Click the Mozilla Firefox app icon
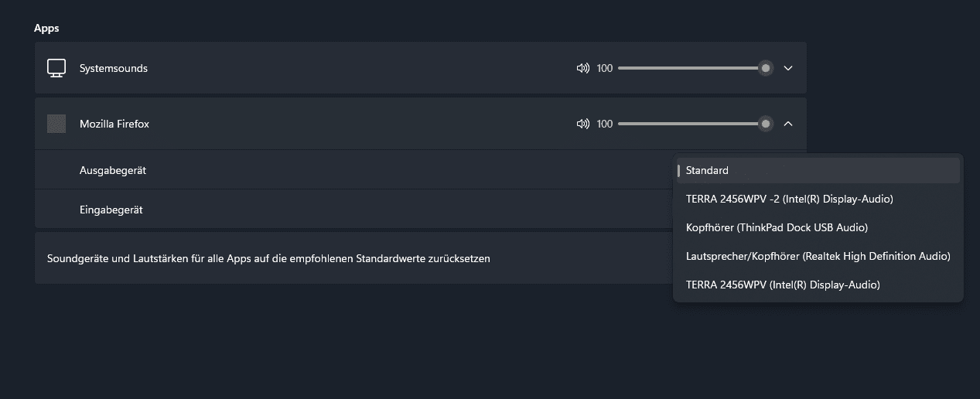Viewport: 980px width, 399px height. pos(56,124)
